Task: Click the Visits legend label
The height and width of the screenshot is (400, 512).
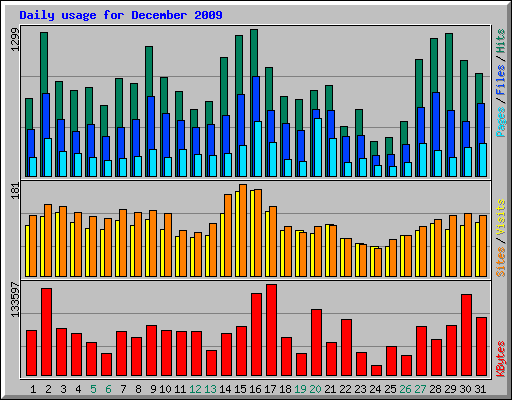Action: (501, 218)
